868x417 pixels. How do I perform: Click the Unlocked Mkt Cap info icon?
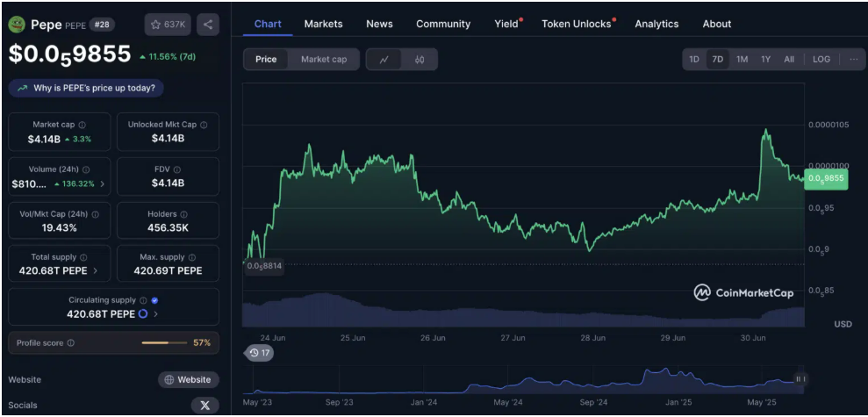coord(204,126)
